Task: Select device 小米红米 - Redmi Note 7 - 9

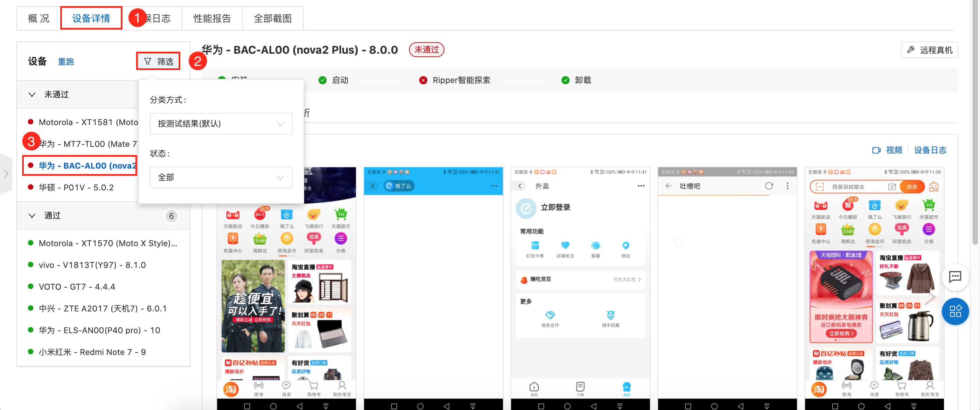Action: [x=92, y=352]
